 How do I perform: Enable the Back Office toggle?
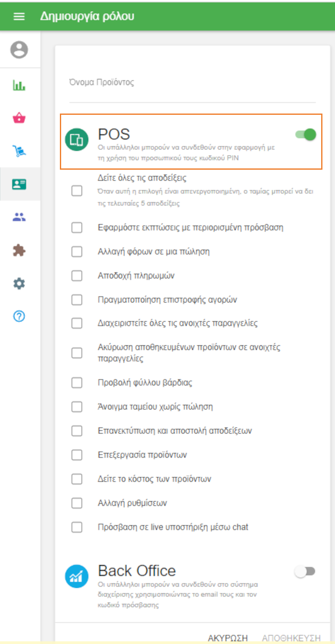305,571
